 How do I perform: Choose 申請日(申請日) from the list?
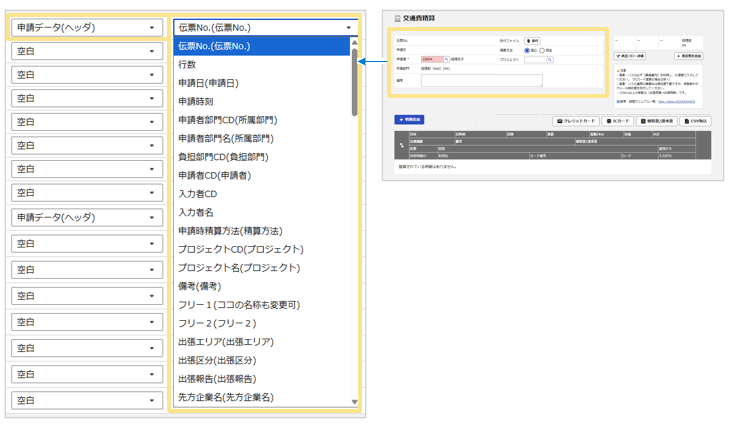262,83
